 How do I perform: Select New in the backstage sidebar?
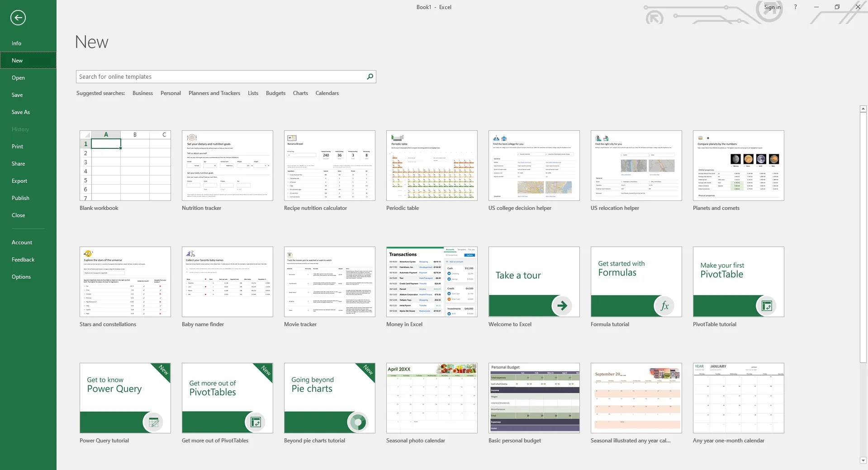(28, 61)
